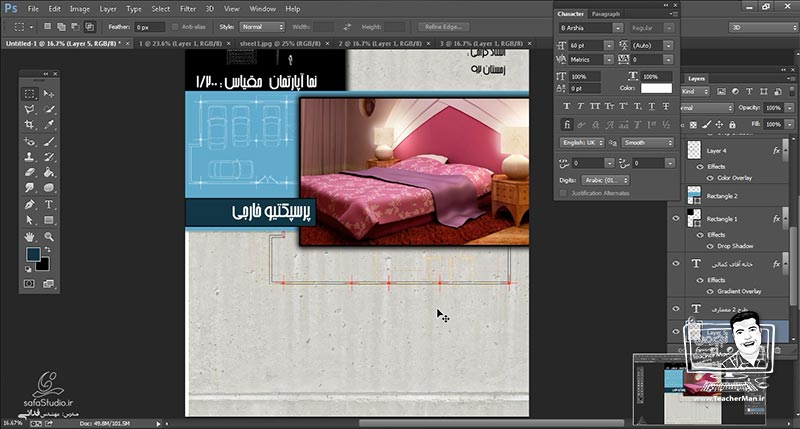800x429 pixels.
Task: Toggle Quick Mask mode
Action: (x=30, y=284)
